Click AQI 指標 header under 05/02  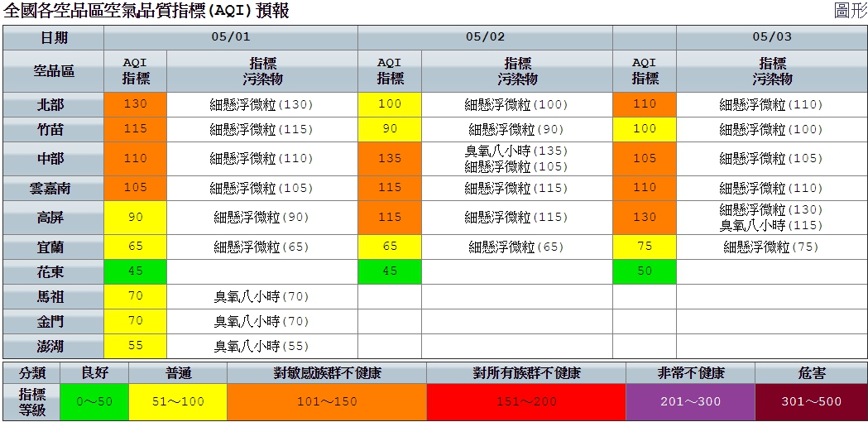click(390, 71)
